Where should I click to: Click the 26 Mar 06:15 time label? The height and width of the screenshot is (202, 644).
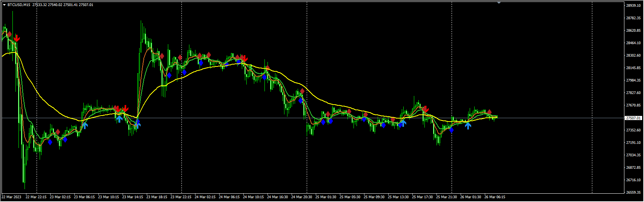coord(495,197)
